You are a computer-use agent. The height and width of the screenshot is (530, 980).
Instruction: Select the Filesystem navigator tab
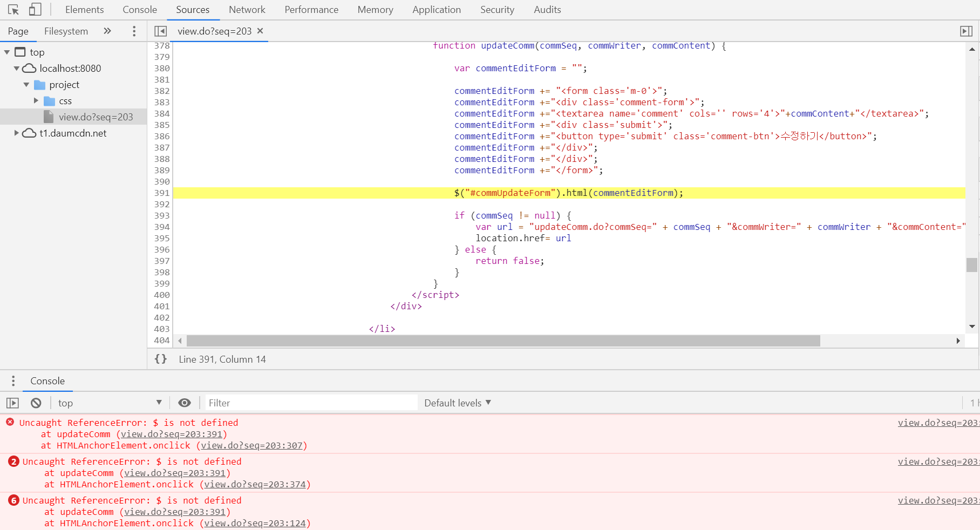(66, 31)
